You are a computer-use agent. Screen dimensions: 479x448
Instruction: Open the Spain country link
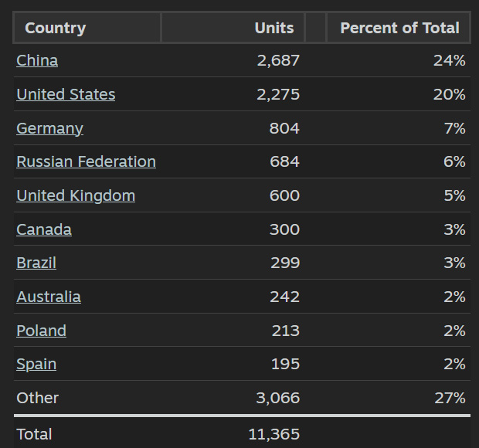pyautogui.click(x=36, y=364)
